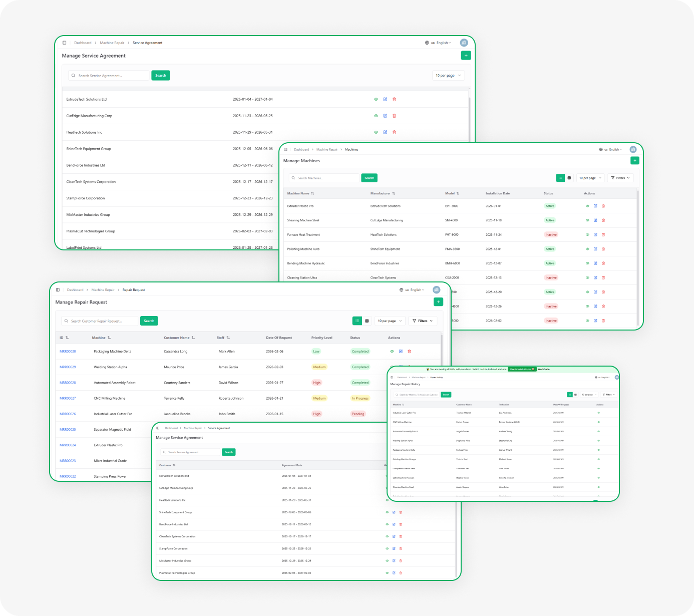Edit the Shearing Machine Steel row in Machines
The height and width of the screenshot is (616, 694).
pos(595,220)
